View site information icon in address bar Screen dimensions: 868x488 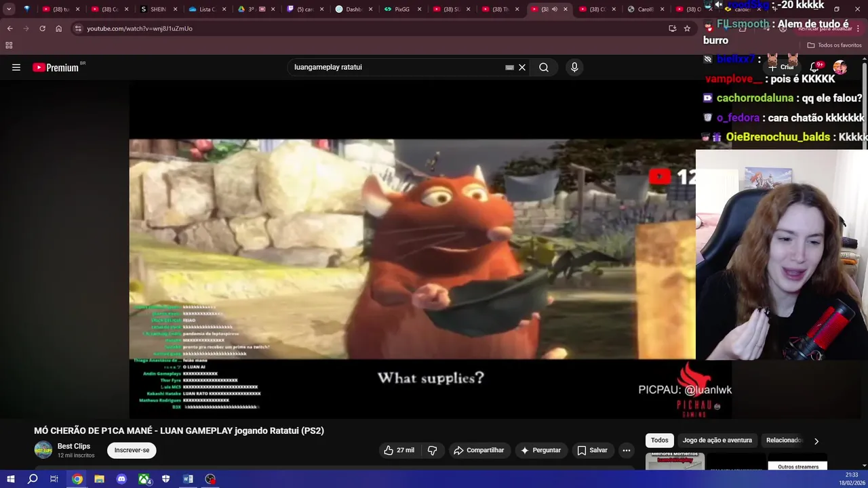[x=78, y=28]
